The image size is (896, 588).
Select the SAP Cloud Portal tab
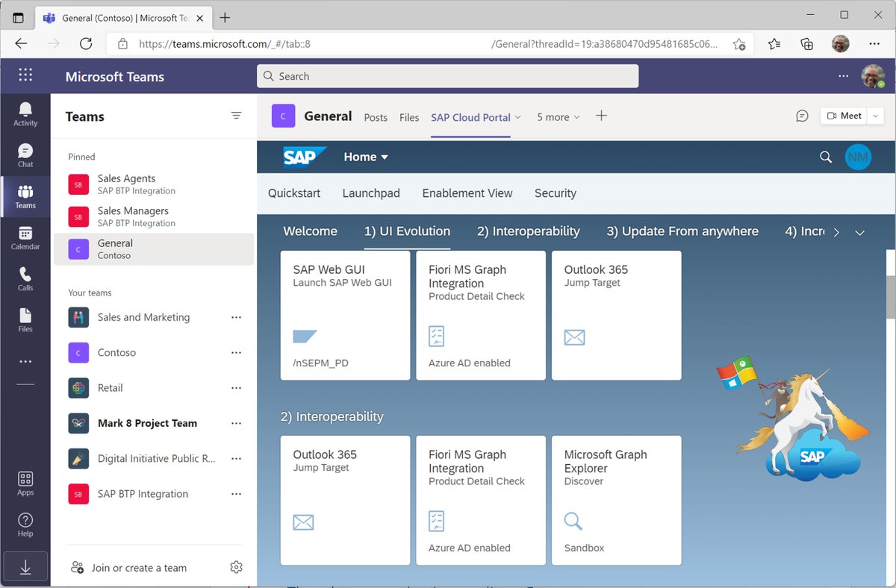[x=470, y=117]
